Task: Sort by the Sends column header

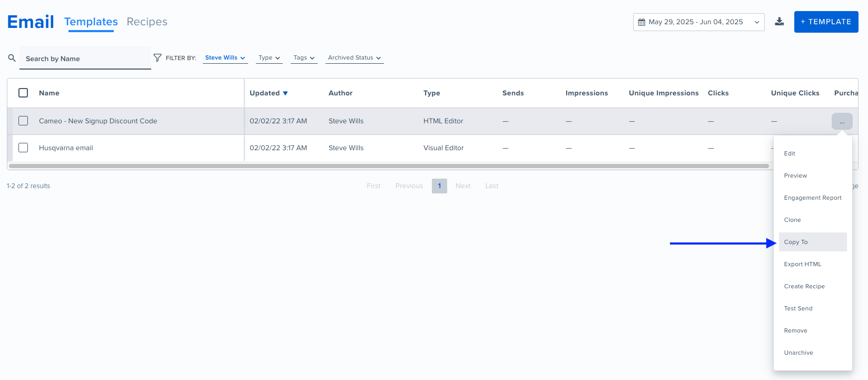Action: [x=513, y=93]
